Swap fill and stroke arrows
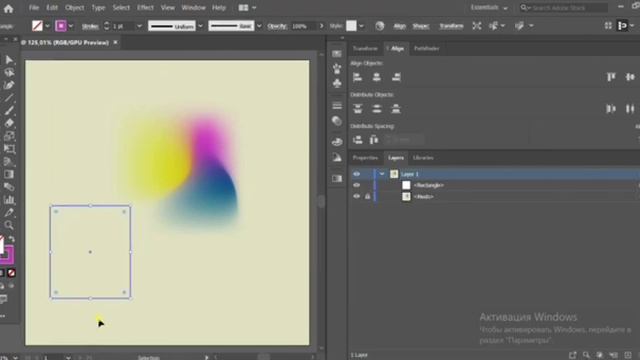The image size is (640, 360). [x=12, y=240]
